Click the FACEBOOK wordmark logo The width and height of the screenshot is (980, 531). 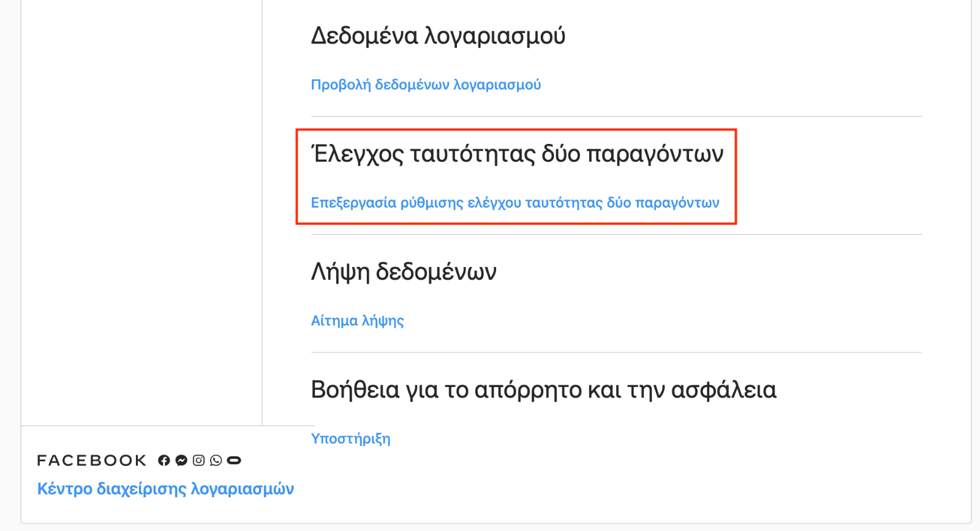click(92, 461)
